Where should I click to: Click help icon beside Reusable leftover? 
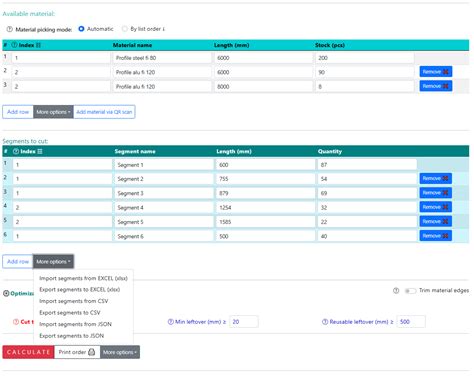click(325, 322)
